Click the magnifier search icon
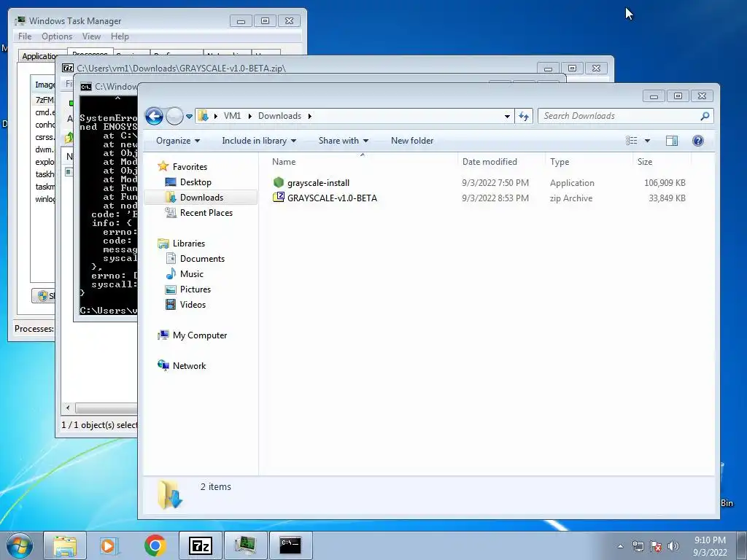Screen dimensions: 747x560 [x=705, y=116]
